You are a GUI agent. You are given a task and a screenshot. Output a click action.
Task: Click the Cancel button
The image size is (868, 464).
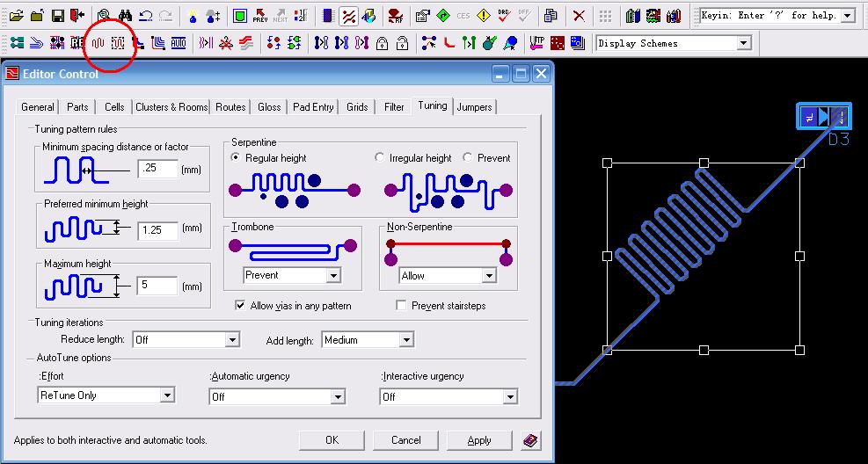click(x=405, y=440)
